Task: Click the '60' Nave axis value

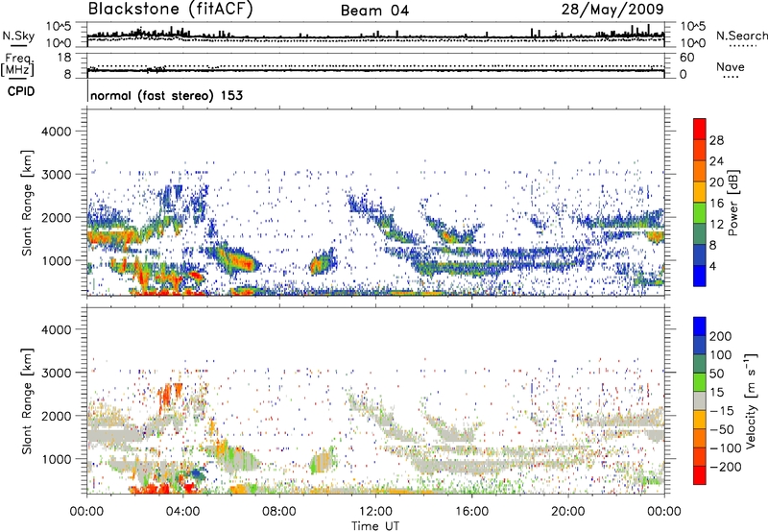Action: pos(686,58)
